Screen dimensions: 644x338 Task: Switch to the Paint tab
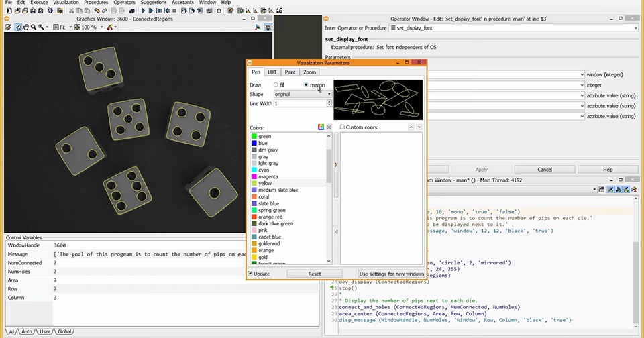[x=290, y=72]
